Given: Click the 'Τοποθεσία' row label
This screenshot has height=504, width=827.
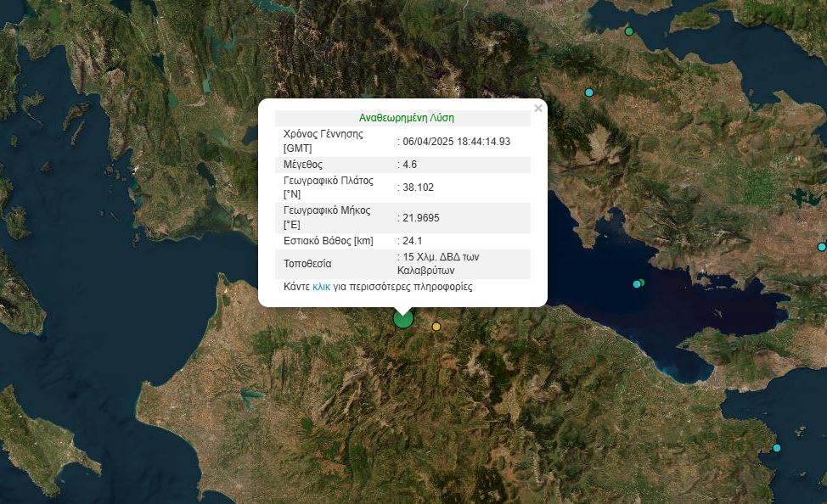Looking at the screenshot, I should tap(307, 264).
